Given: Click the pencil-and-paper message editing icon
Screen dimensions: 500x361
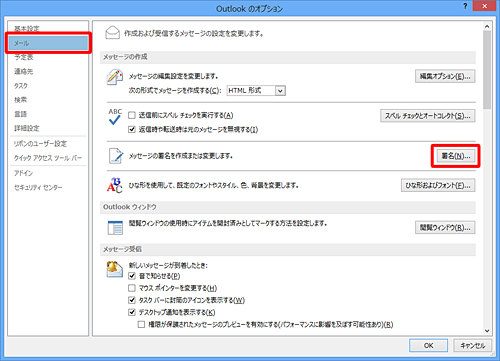Looking at the screenshot, I should pos(114,77).
